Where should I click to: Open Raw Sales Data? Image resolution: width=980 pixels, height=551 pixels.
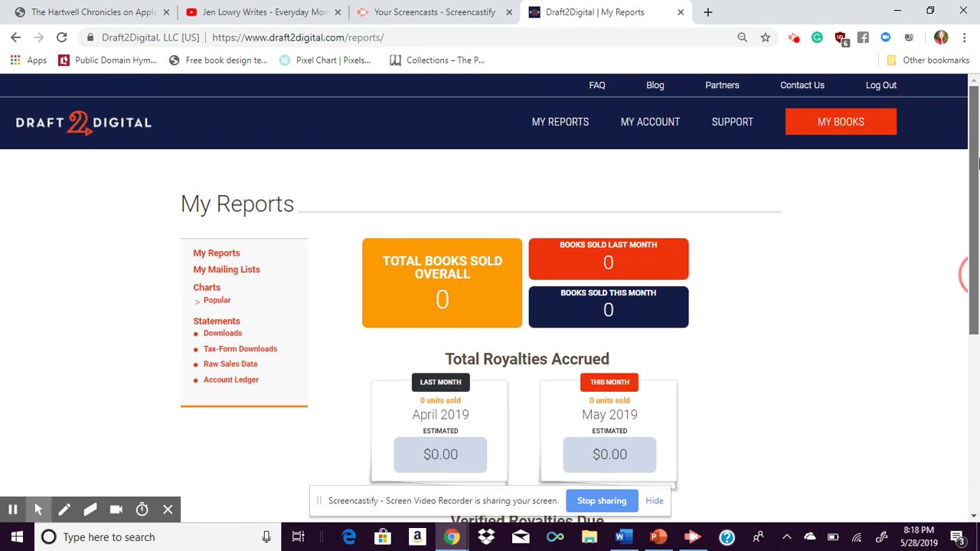click(x=230, y=364)
